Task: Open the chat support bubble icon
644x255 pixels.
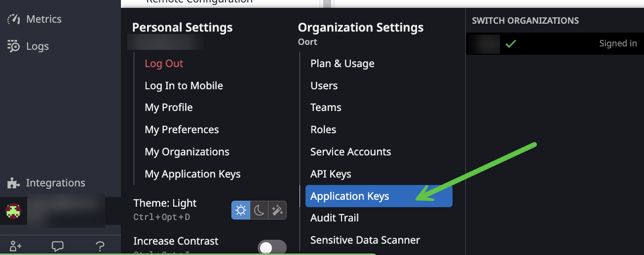Action: pyautogui.click(x=58, y=246)
